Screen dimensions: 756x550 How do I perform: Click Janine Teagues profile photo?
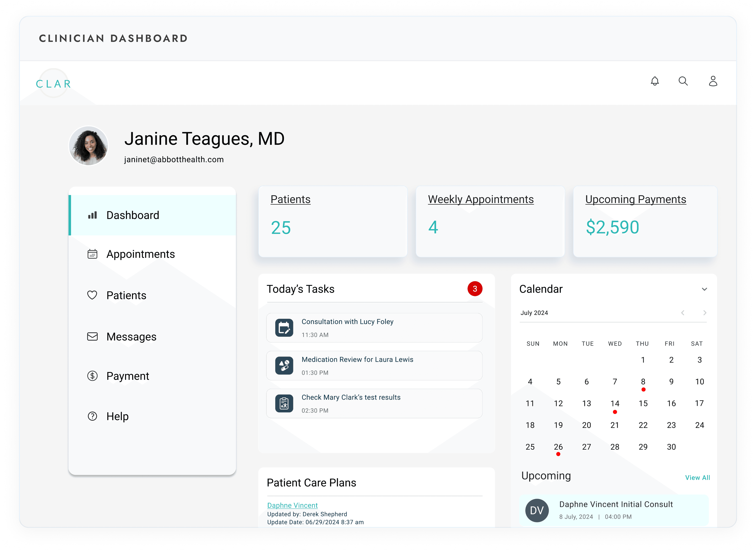pos(89,146)
